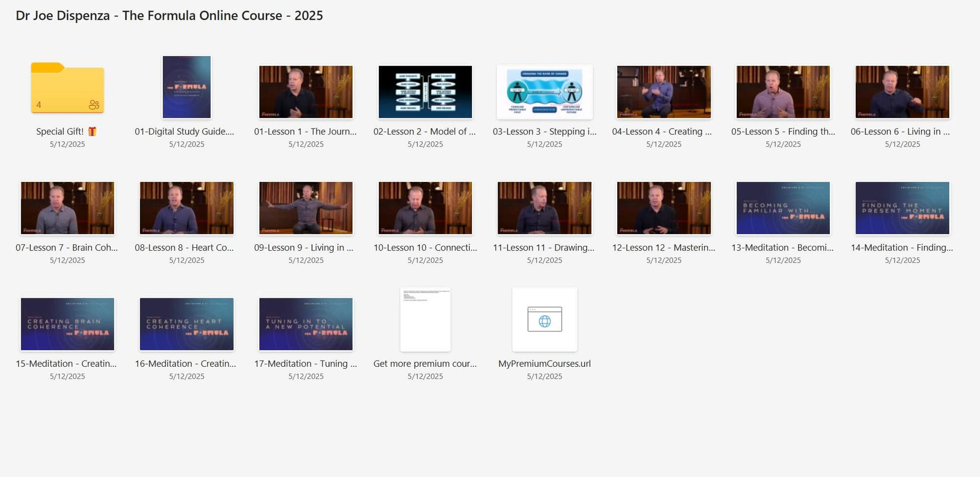This screenshot has height=477, width=980.
Task: Open Meditation 14 Finding the Present Moment
Action: click(x=902, y=208)
